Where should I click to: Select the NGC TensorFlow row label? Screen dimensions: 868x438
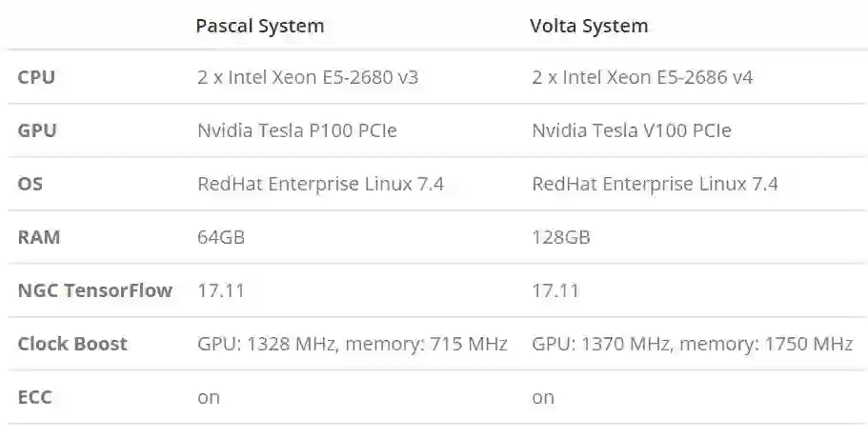pyautogui.click(x=94, y=290)
